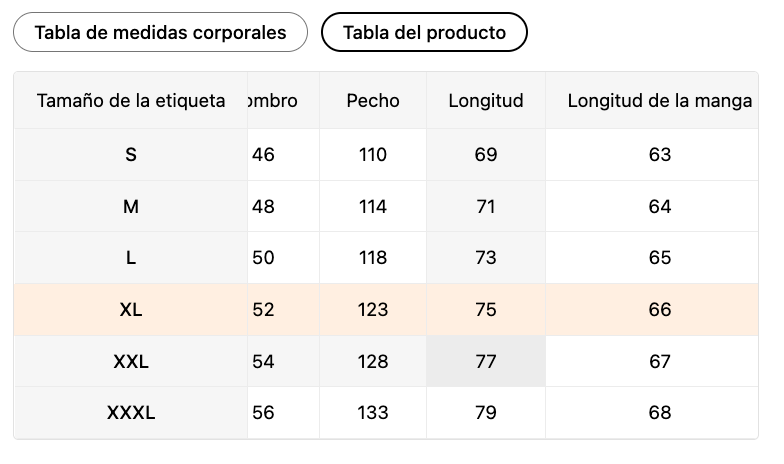Select the L size row label
This screenshot has width=784, height=464.
131,258
